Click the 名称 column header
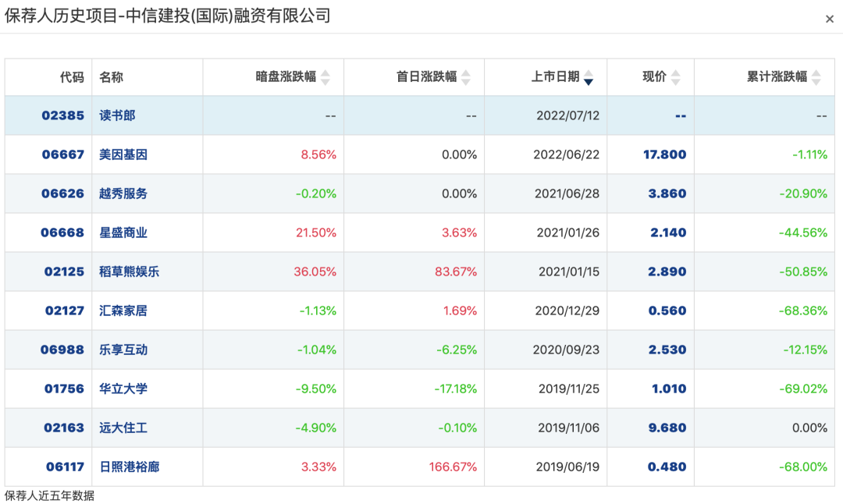 112,77
